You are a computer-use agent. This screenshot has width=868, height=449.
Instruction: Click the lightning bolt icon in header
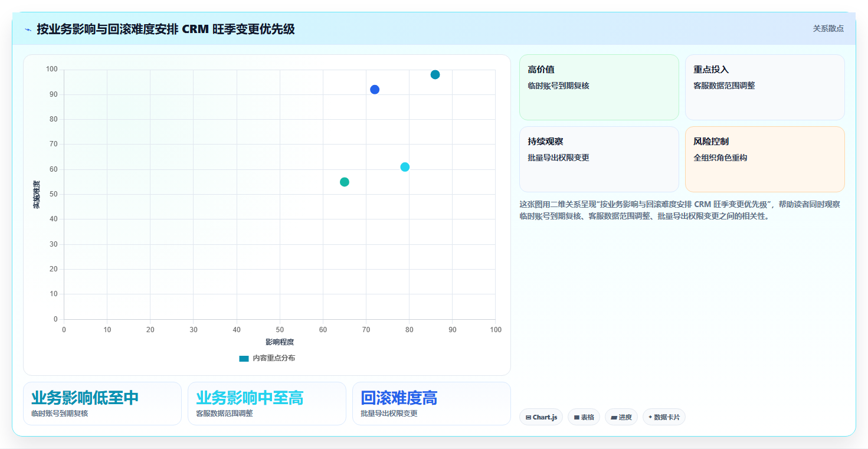[x=28, y=29]
